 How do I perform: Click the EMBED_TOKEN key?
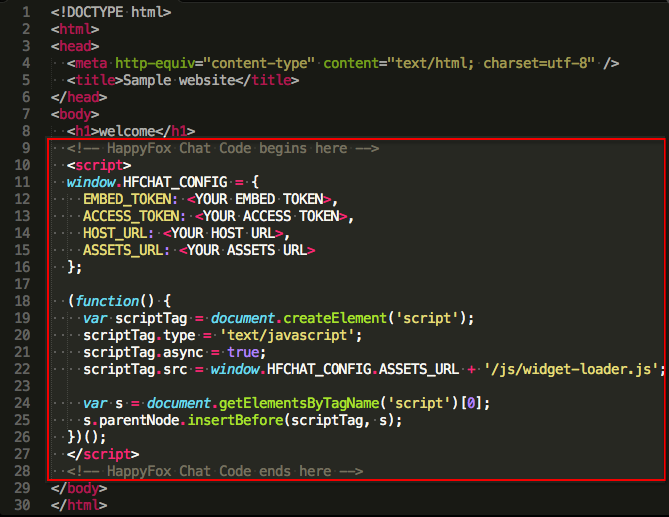127,199
